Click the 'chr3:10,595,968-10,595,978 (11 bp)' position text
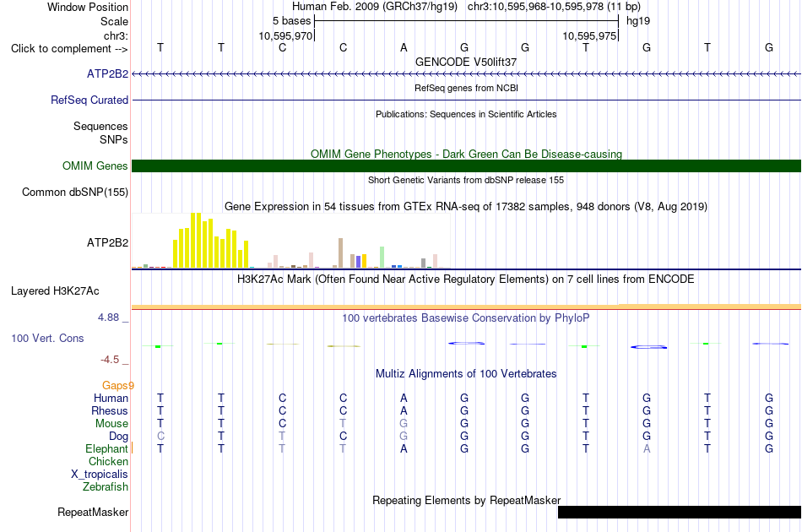This screenshot has width=802, height=532. (x=554, y=7)
